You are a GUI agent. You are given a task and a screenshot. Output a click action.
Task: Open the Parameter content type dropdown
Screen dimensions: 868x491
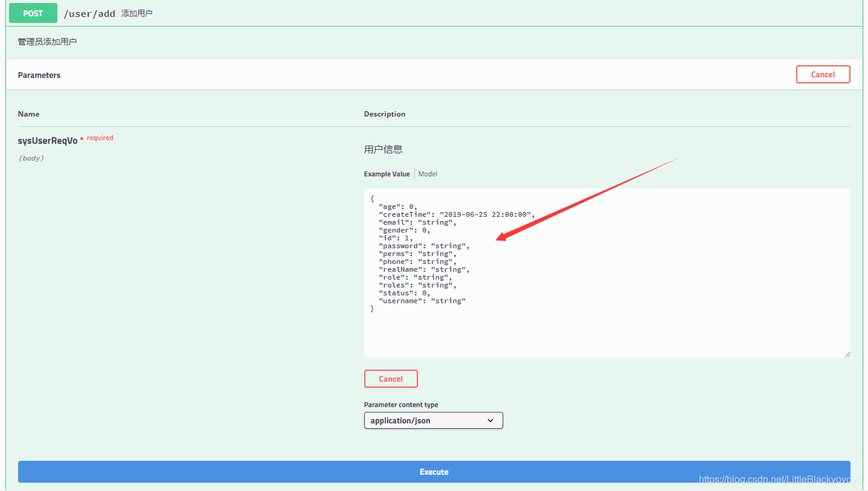click(433, 420)
